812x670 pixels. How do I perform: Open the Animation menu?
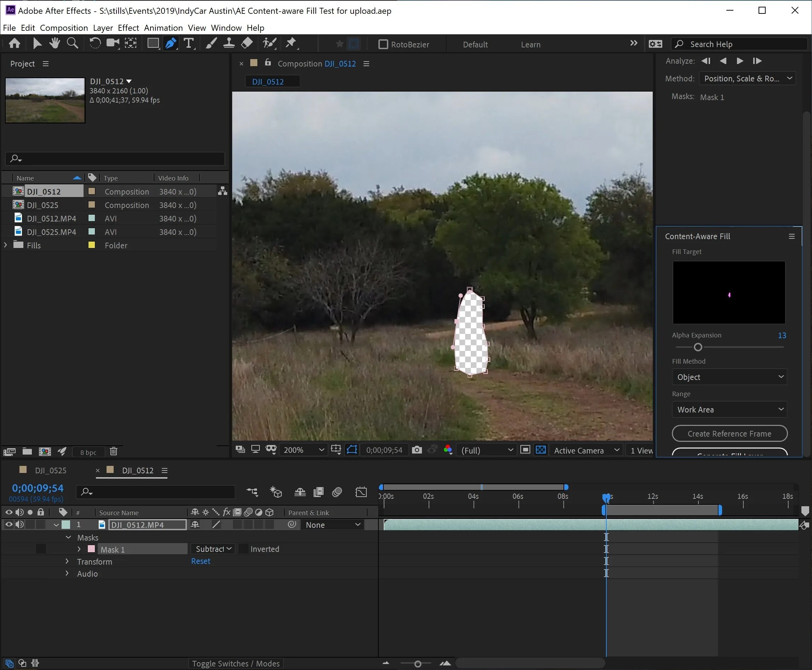coord(163,28)
